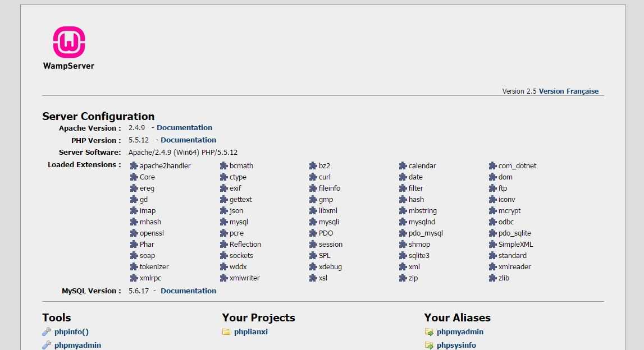This screenshot has height=350, width=644.
Task: Click the puzzle icon beside curl
Action: (x=313, y=177)
